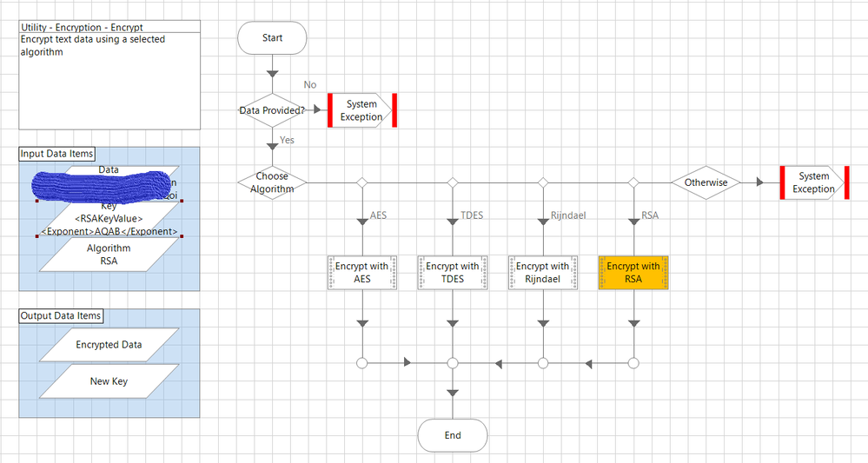Select the Choose Algorithm stage

click(272, 182)
